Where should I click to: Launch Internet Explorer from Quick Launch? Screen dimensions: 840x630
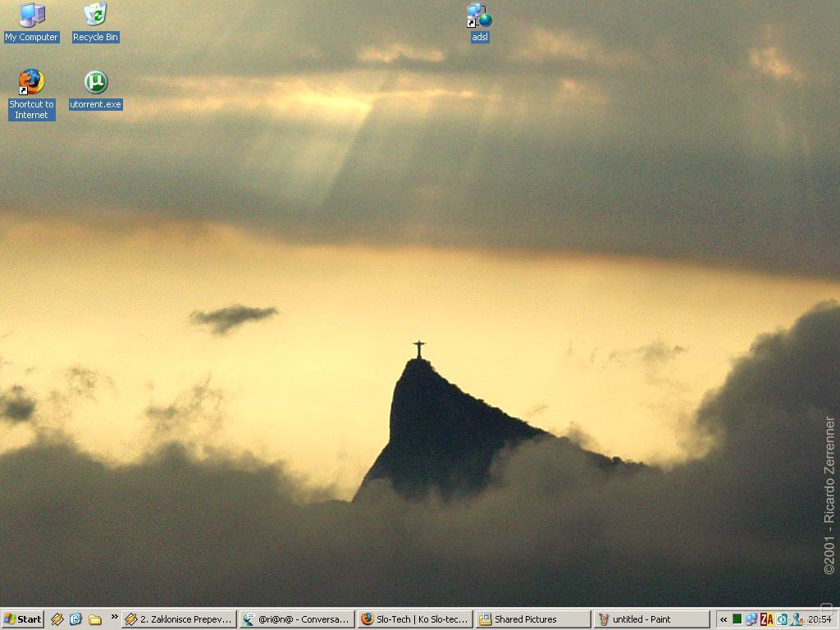(76, 619)
